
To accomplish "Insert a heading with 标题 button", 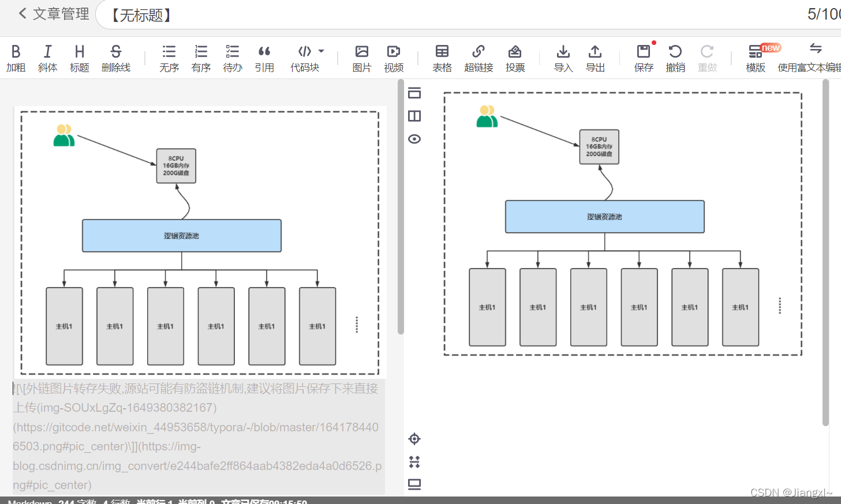I will point(80,59).
